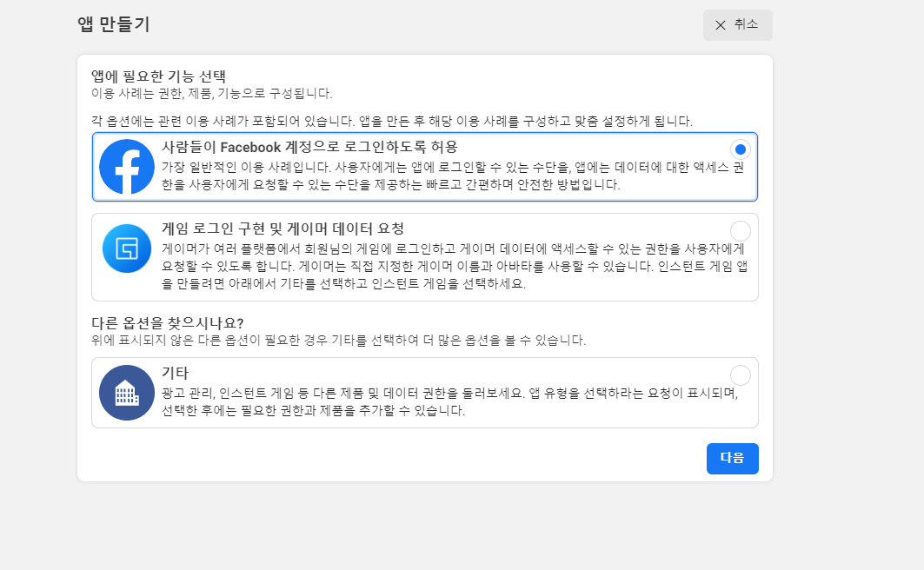The image size is (924, 570).
Task: Click the '기타' option title
Action: coord(175,373)
